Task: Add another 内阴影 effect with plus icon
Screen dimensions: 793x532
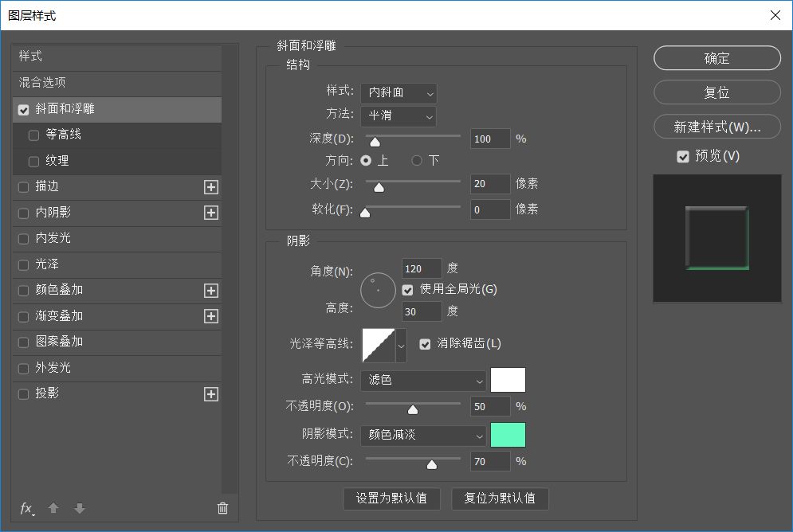Action: click(211, 213)
